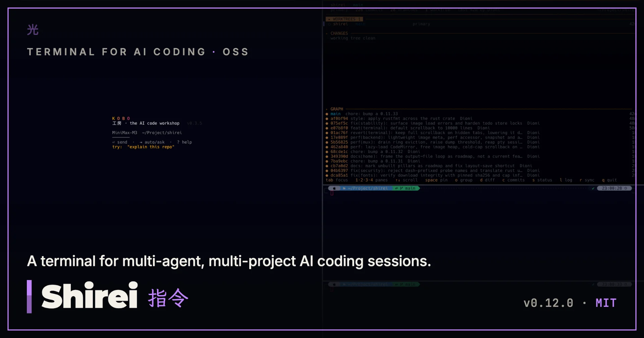The height and width of the screenshot is (338, 644).
Task: Collapse the WORKTREES 1 section header
Action: pos(344,19)
